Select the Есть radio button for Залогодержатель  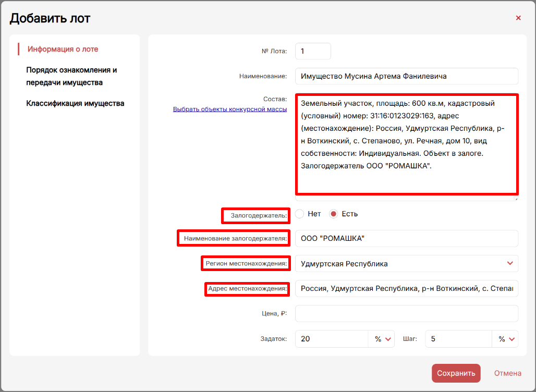(x=334, y=214)
